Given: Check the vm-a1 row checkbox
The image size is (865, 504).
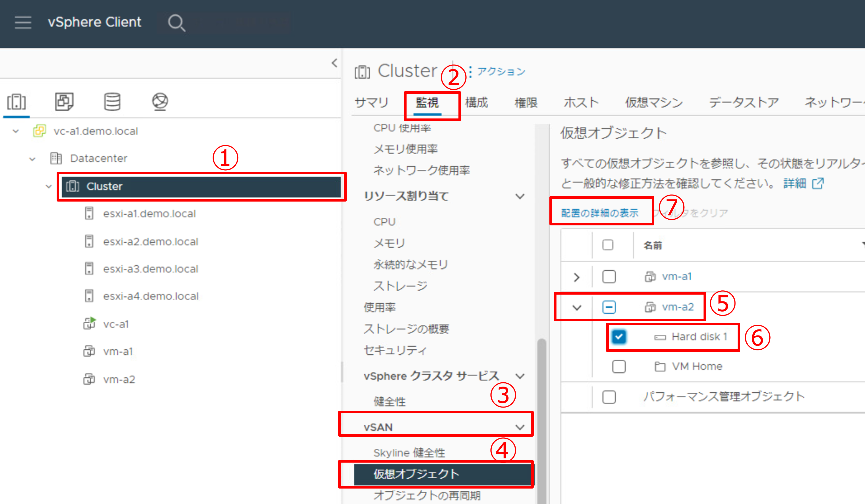Looking at the screenshot, I should pos(609,277).
